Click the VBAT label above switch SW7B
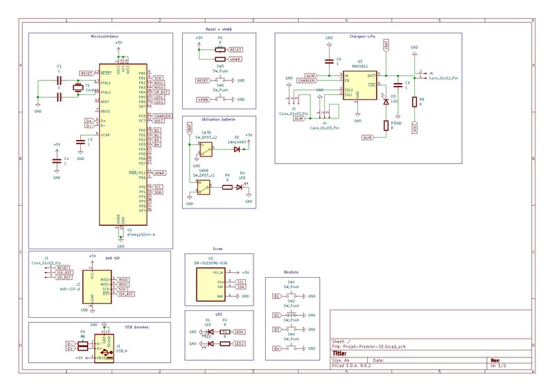Viewport: 554px width, 392px height. click(189, 129)
